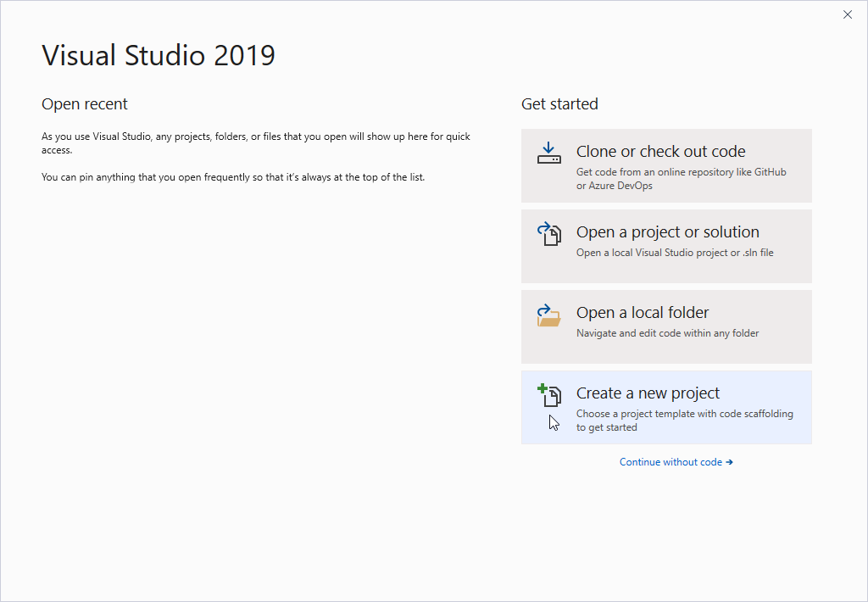Click "Choose a project template" description text
This screenshot has height=602, width=868.
pyautogui.click(x=685, y=421)
